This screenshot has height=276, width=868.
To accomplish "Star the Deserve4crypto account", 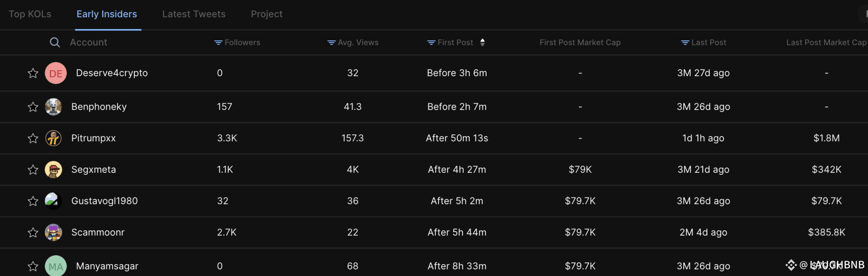I will [x=33, y=73].
